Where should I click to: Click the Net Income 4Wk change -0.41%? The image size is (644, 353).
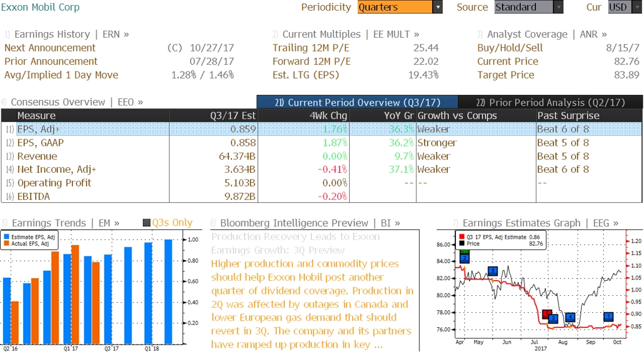(332, 169)
